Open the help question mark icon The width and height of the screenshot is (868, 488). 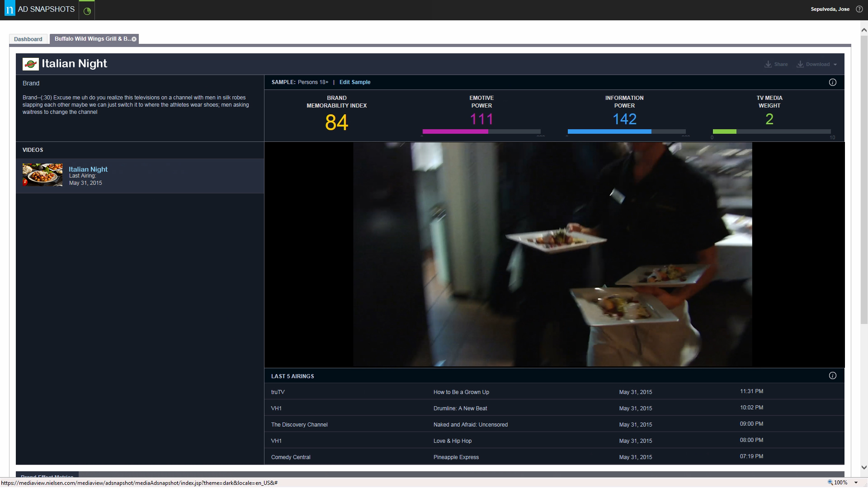pyautogui.click(x=859, y=9)
